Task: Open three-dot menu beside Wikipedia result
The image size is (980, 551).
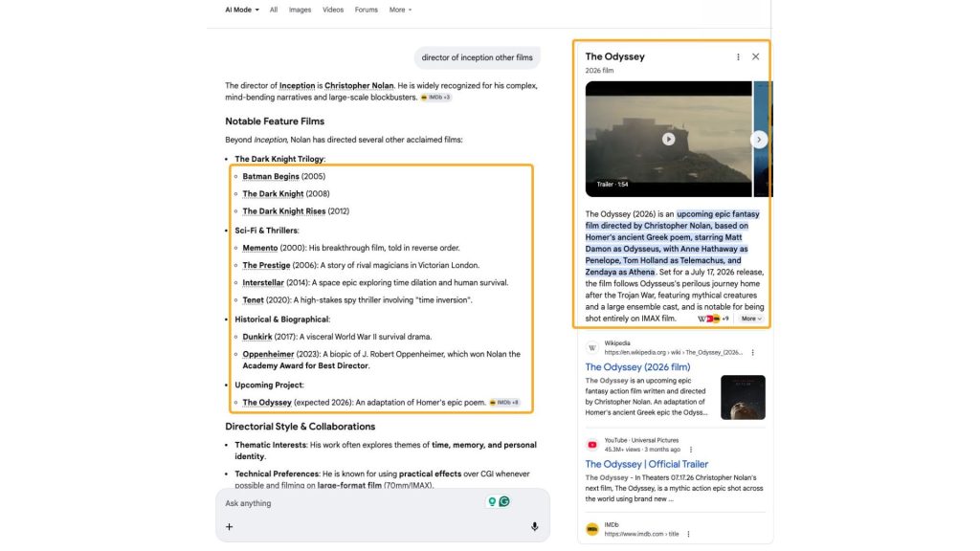Action: (753, 353)
